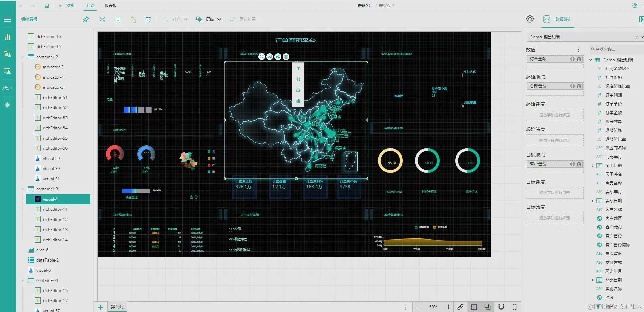Click the 互换位置 swap position button
The height and width of the screenshot is (312, 644).
click(x=243, y=19)
